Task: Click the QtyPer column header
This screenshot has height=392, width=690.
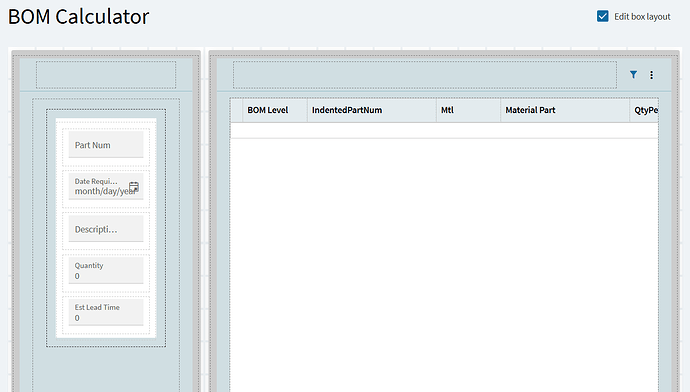Action: tap(644, 110)
